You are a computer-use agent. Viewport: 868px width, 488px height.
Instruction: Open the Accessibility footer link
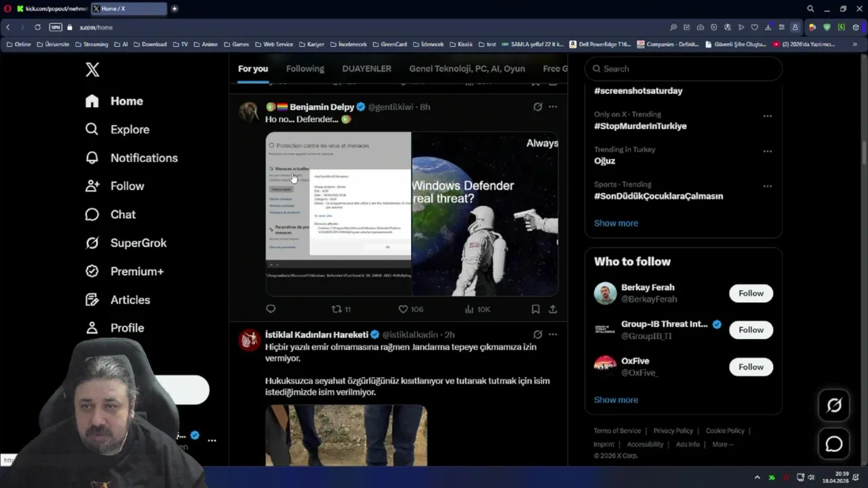tap(645, 445)
